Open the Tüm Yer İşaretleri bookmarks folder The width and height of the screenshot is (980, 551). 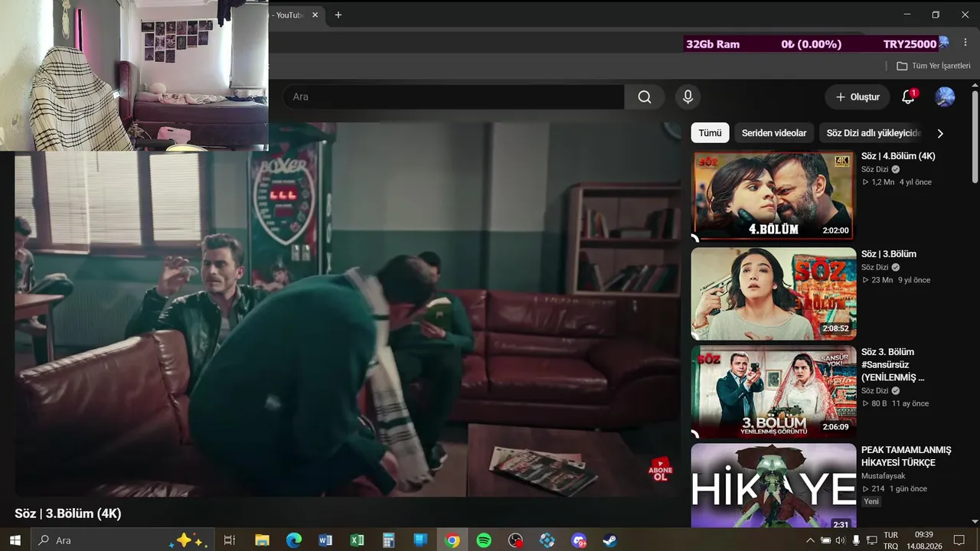(x=933, y=66)
